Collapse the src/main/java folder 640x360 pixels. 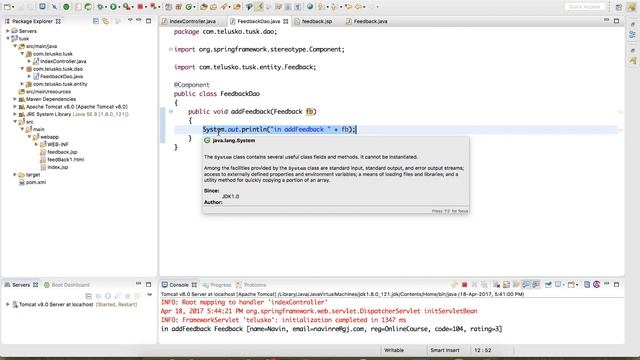[15, 46]
